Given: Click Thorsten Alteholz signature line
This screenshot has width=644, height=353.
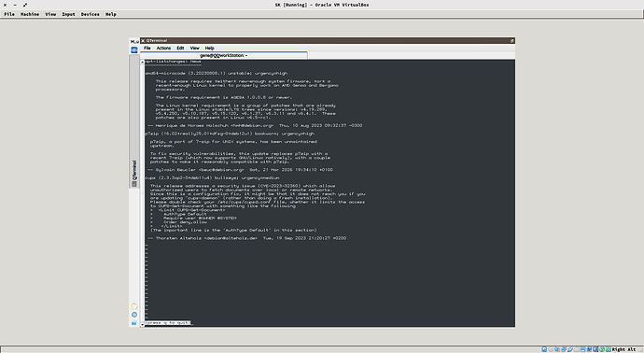Looking at the screenshot, I should coord(246,238).
